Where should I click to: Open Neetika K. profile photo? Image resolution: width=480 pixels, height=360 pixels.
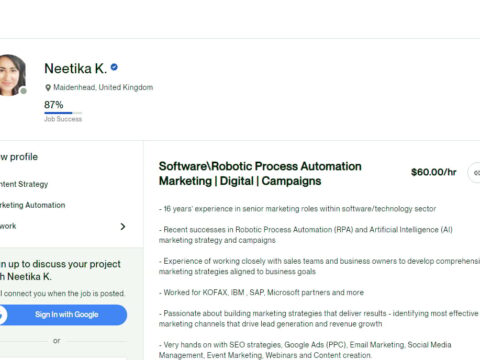12,75
